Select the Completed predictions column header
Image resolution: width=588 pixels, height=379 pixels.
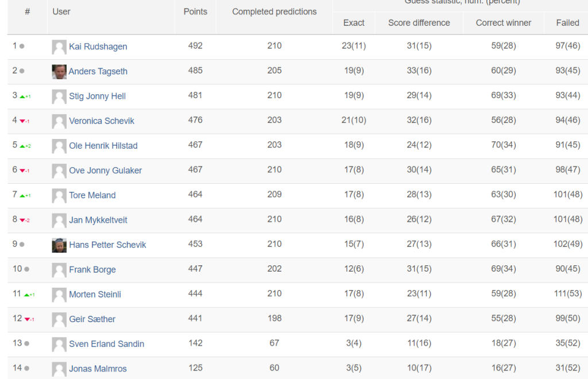click(x=274, y=11)
